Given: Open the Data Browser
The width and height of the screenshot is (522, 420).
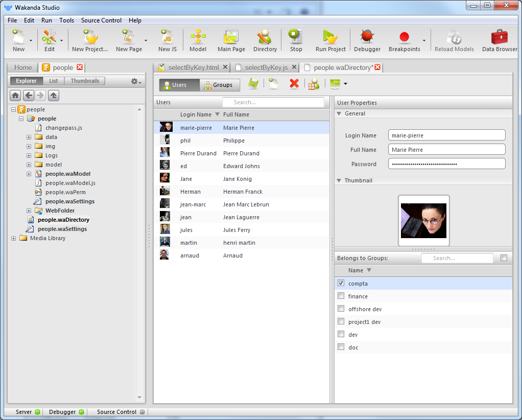Looking at the screenshot, I should tap(499, 40).
